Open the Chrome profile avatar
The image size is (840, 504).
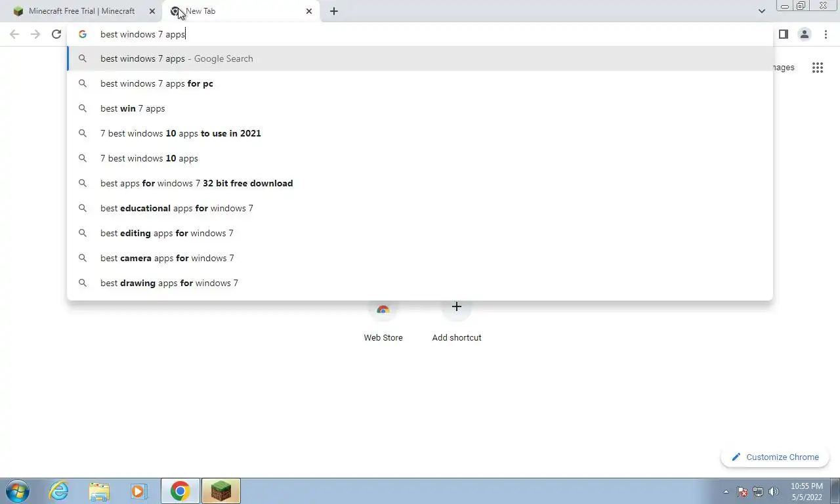tap(805, 34)
